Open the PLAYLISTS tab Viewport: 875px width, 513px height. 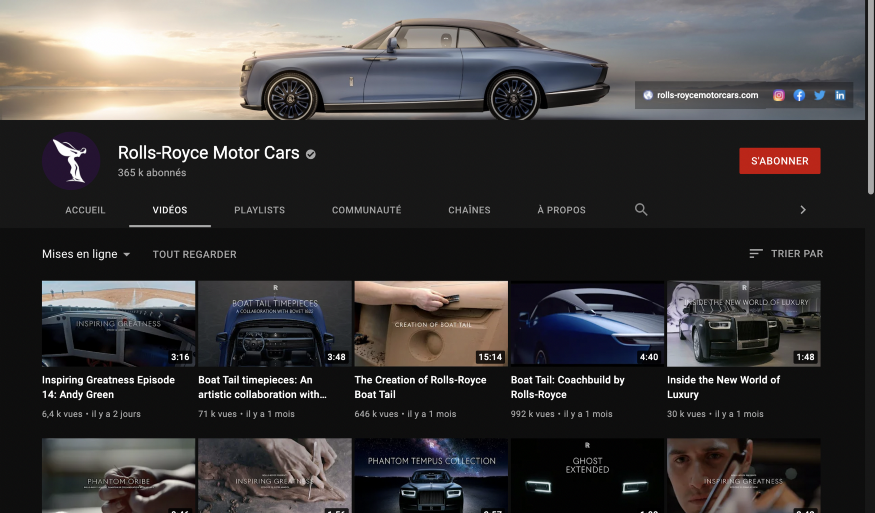259,210
